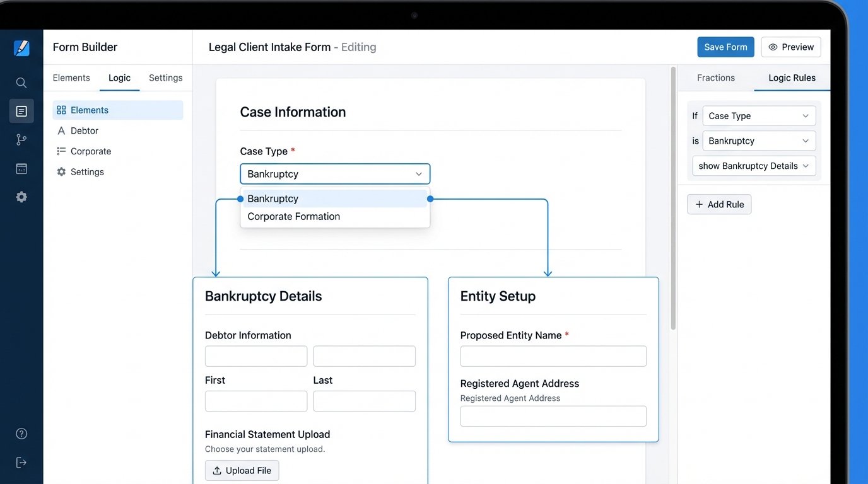Open the Fractions tab in the right panel
This screenshot has width=868, height=484.
[715, 78]
